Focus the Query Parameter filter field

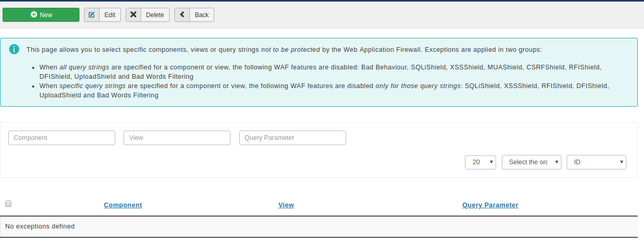pyautogui.click(x=293, y=138)
